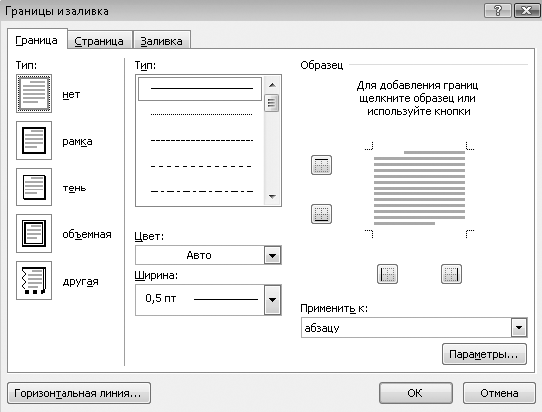Click the dialog help question-mark button
Image resolution: width=542 pixels, height=412 pixels.
[498, 11]
